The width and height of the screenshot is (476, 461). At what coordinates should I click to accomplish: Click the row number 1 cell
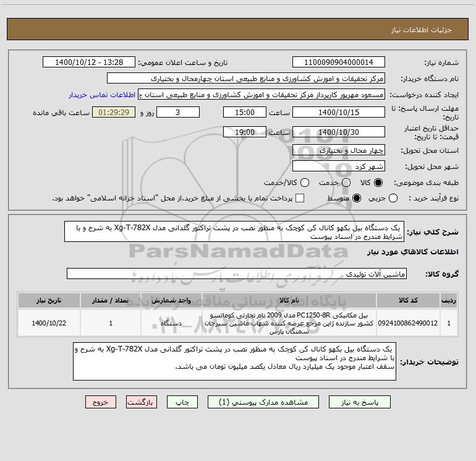click(x=449, y=323)
